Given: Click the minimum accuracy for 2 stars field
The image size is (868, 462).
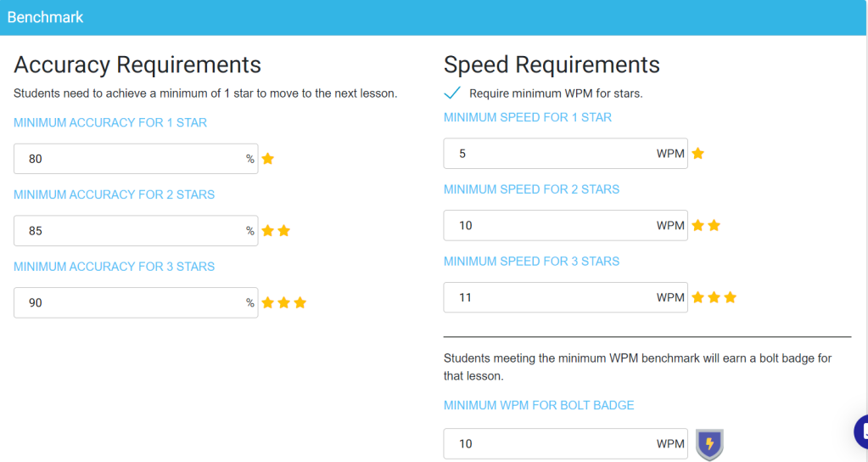Looking at the screenshot, I should pos(136,230).
